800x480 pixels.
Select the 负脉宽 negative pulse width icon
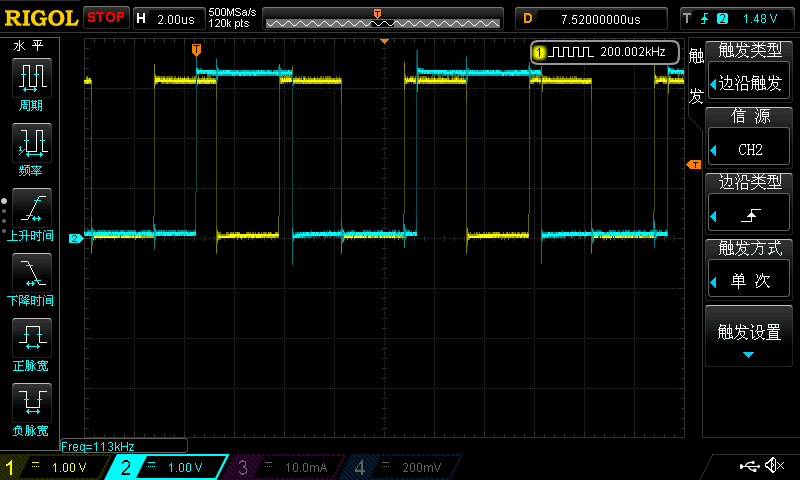click(x=31, y=402)
